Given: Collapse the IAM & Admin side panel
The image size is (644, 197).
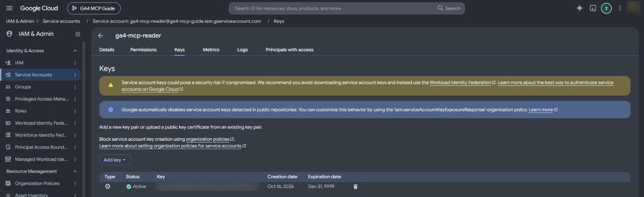Looking at the screenshot, I should pyautogui.click(x=78, y=34).
